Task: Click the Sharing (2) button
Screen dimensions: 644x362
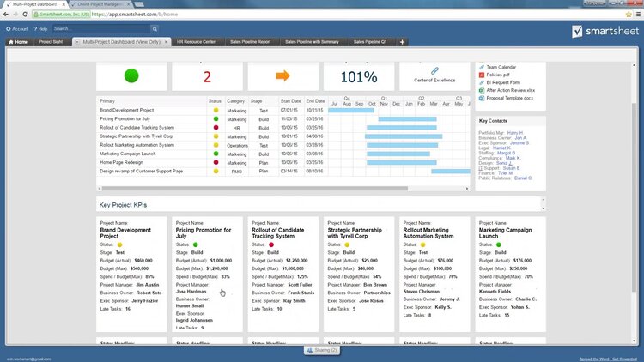Action: (x=322, y=350)
